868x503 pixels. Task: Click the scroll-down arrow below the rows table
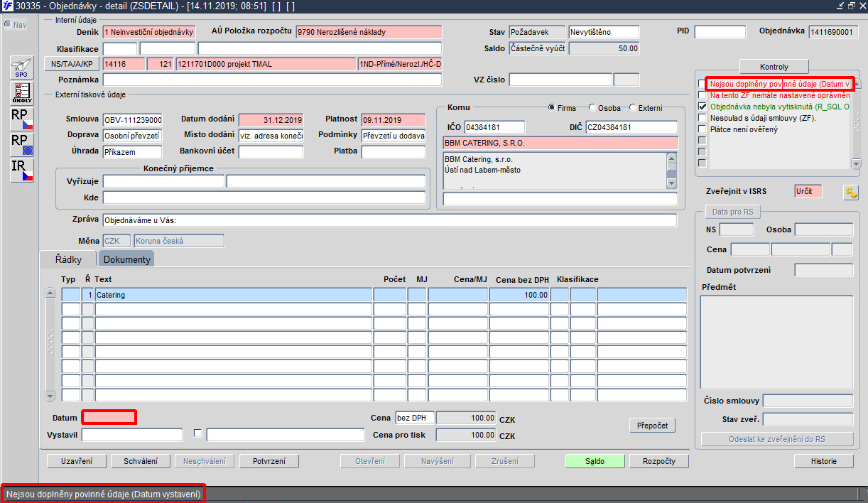(x=50, y=396)
